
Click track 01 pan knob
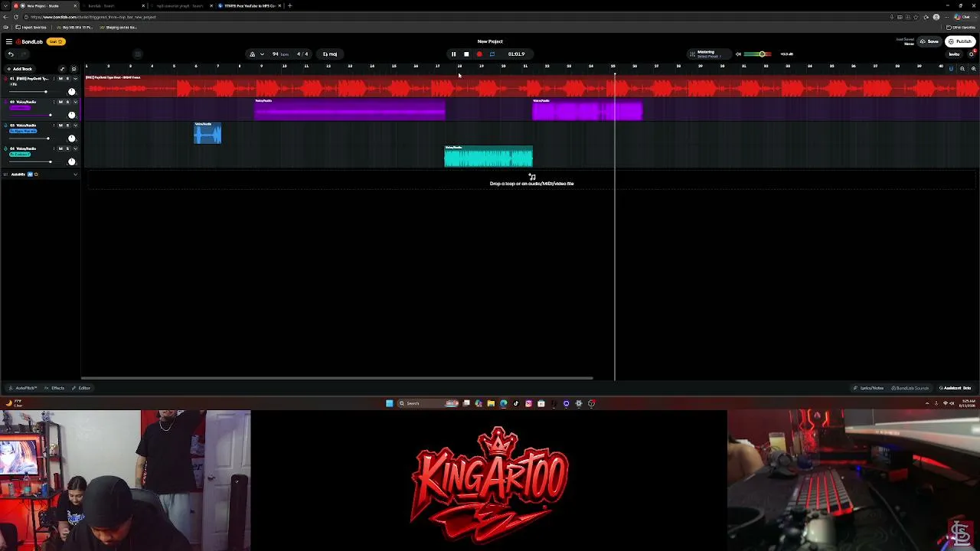click(x=72, y=92)
